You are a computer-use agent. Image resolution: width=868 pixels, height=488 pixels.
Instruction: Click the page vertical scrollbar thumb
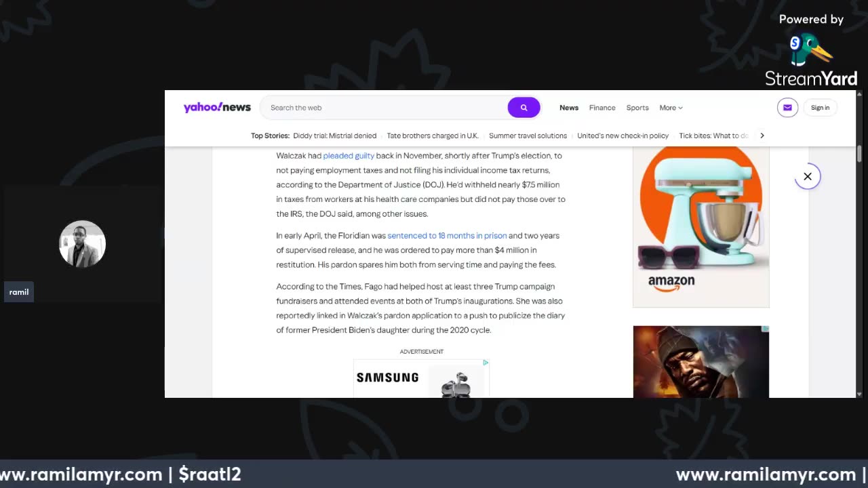pyautogui.click(x=859, y=154)
